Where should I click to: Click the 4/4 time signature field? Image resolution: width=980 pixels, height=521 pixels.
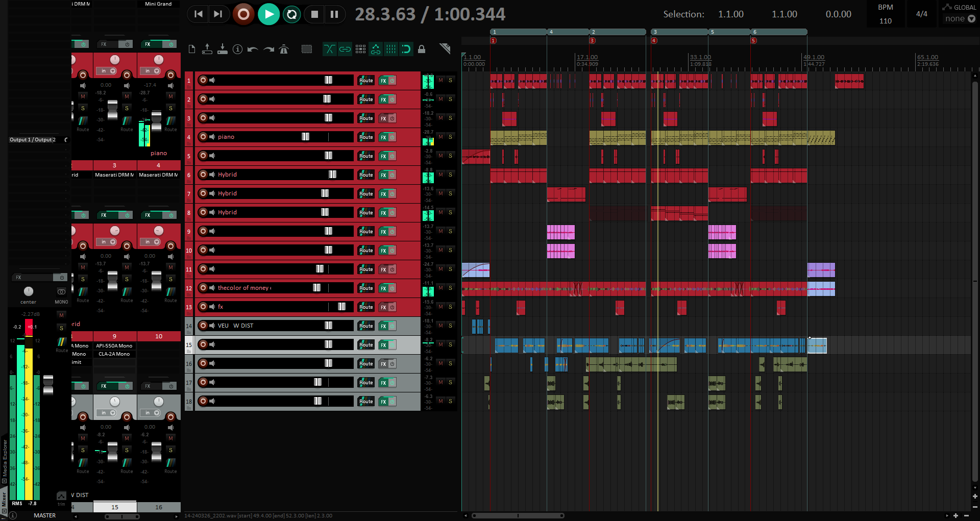(x=921, y=14)
